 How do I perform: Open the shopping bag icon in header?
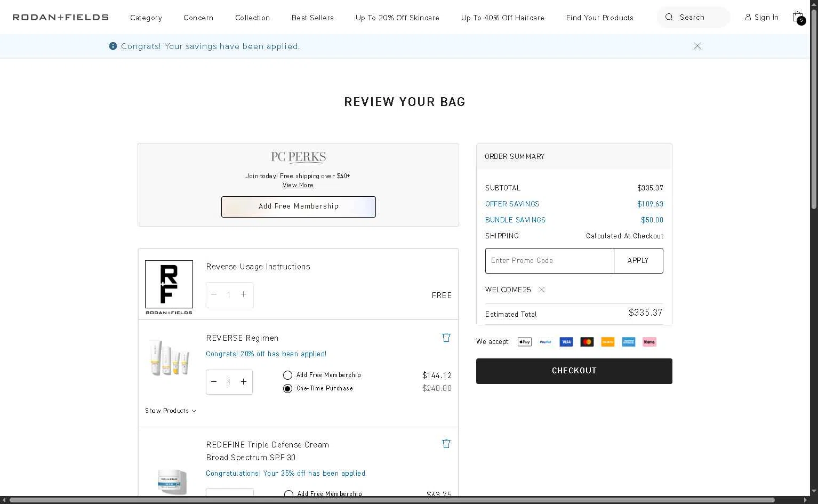pos(798,18)
